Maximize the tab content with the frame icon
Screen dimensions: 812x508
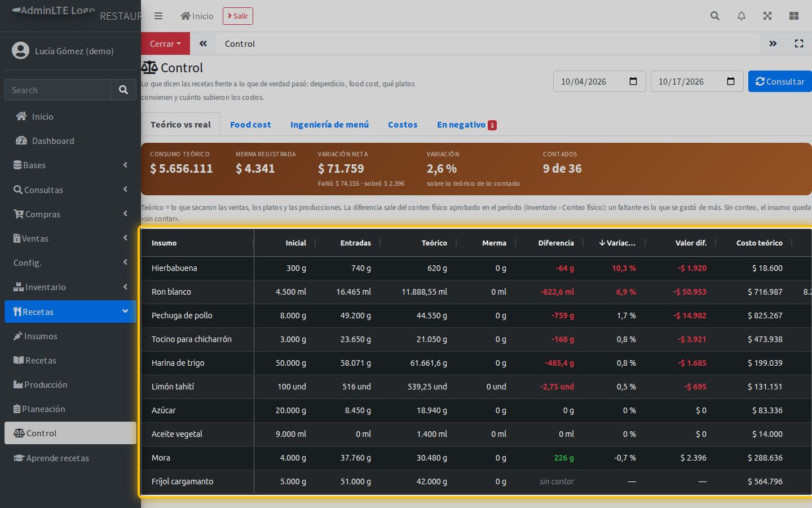tap(799, 43)
